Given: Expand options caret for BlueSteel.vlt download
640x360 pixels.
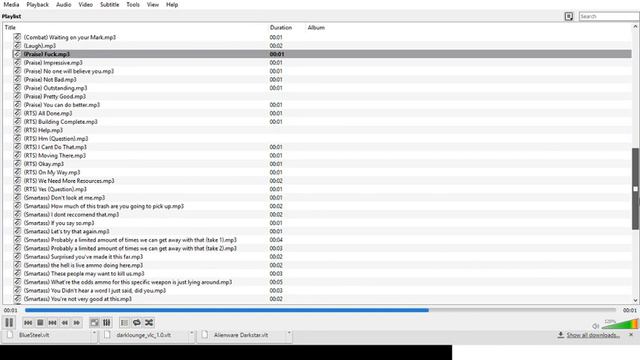Looking at the screenshot, I should tap(94, 333).
